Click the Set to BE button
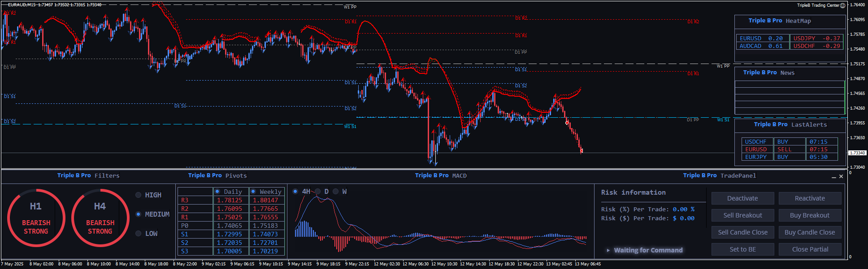This screenshot has width=868, height=269. (x=742, y=249)
